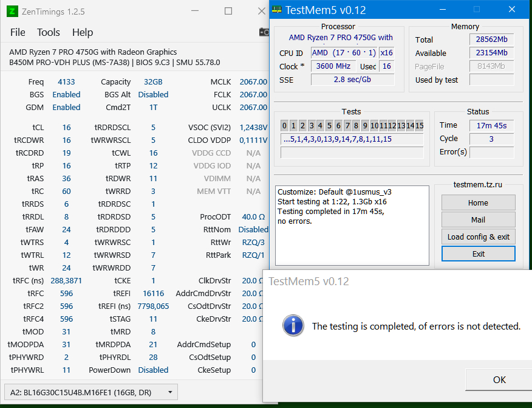This screenshot has height=408, width=532.
Task: Select test box number 15
Action: [420, 126]
